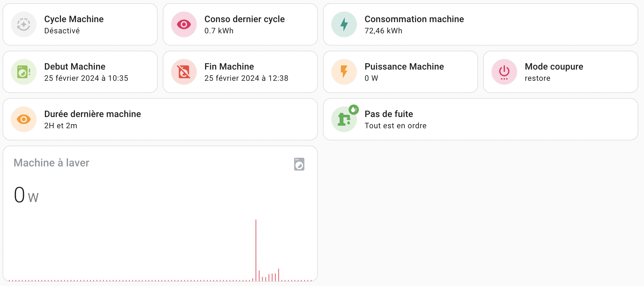Open the Mode coupure restore selector

(561, 72)
